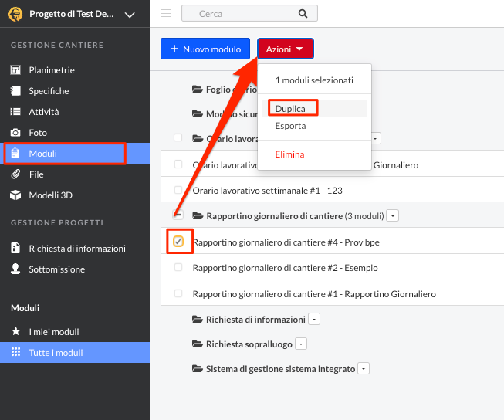Image resolution: width=504 pixels, height=420 pixels.
Task: Click the Sottomissione stamp icon
Action: pyautogui.click(x=15, y=269)
